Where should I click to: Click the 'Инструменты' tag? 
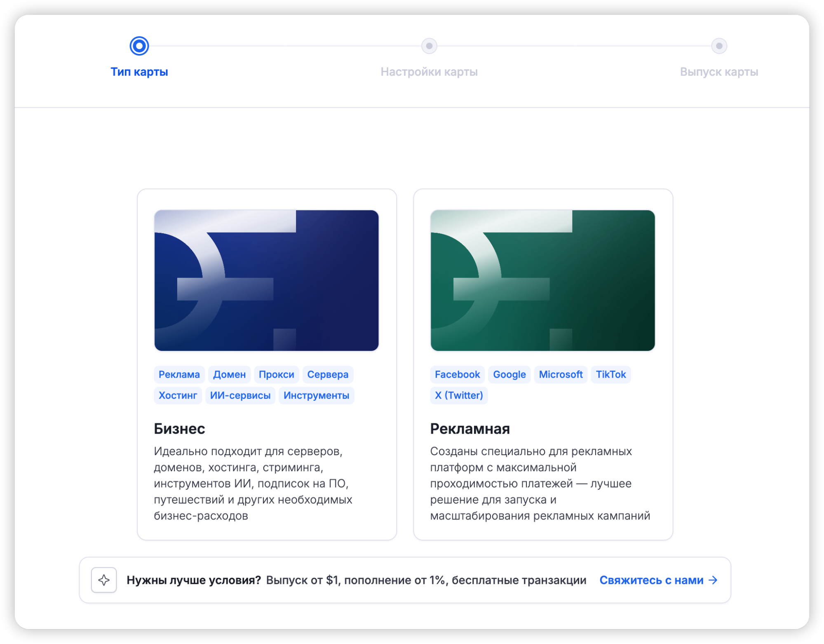tap(316, 395)
